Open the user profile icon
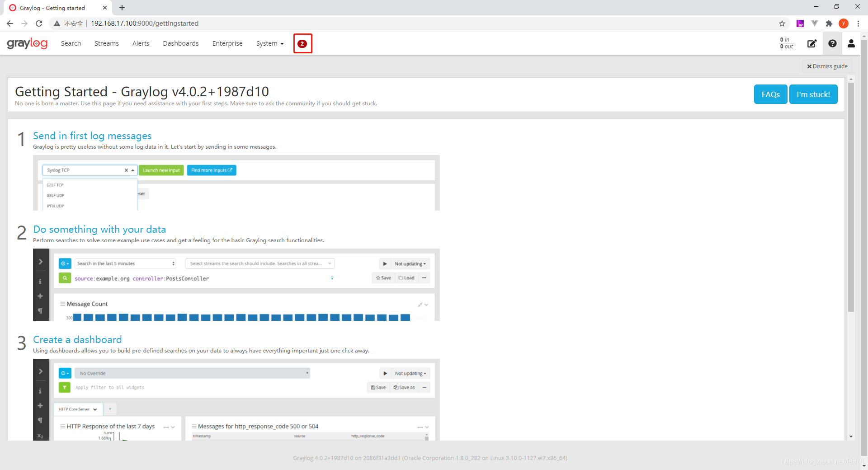 click(x=851, y=43)
